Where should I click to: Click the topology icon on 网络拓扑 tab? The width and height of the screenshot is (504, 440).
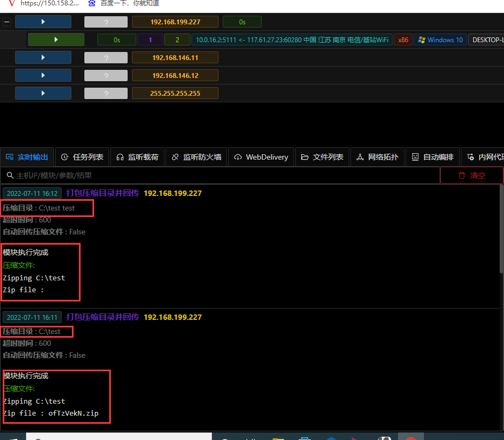click(x=360, y=157)
